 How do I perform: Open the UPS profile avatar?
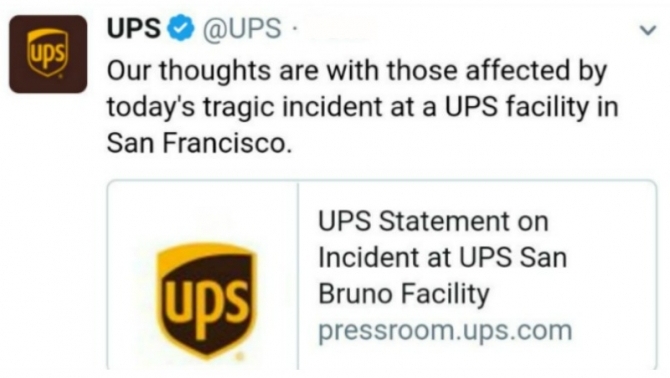[x=48, y=54]
